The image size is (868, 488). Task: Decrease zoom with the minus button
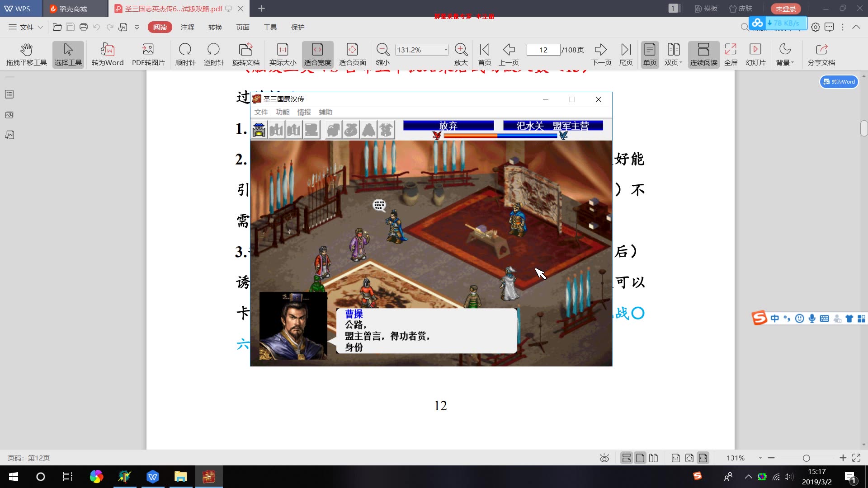pos(771,458)
